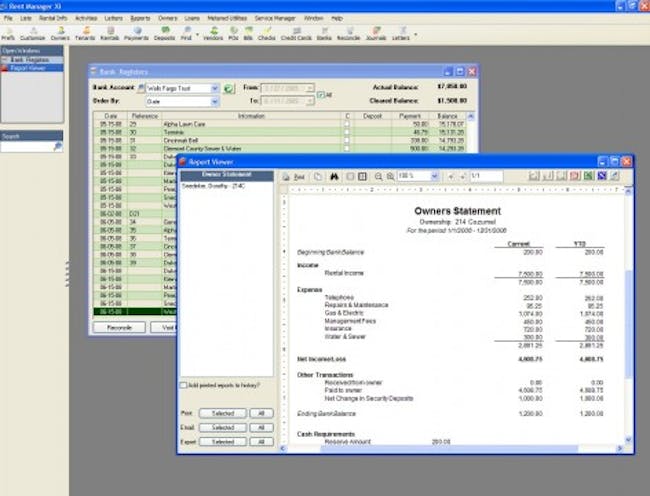Viewport: 650px width, 496px height.
Task: Click the Report Viewer horizontal scrollbar
Action: coord(451,448)
